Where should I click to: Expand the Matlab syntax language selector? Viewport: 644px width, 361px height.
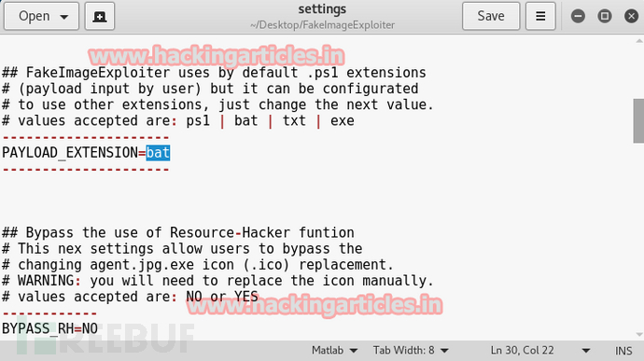tap(334, 351)
